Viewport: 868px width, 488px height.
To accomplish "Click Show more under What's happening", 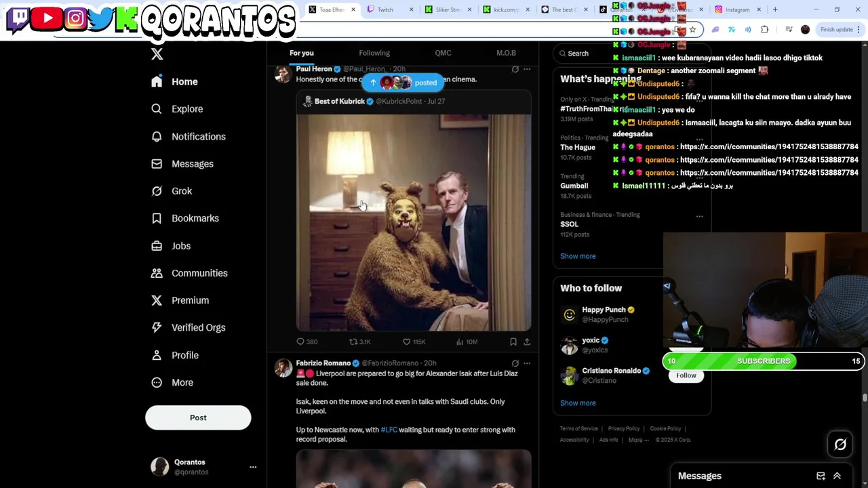I will tap(578, 256).
